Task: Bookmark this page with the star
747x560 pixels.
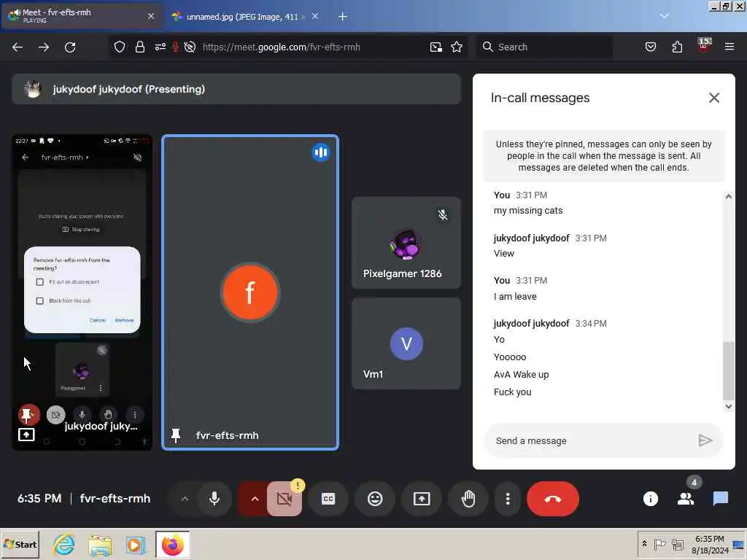Action: pyautogui.click(x=457, y=47)
